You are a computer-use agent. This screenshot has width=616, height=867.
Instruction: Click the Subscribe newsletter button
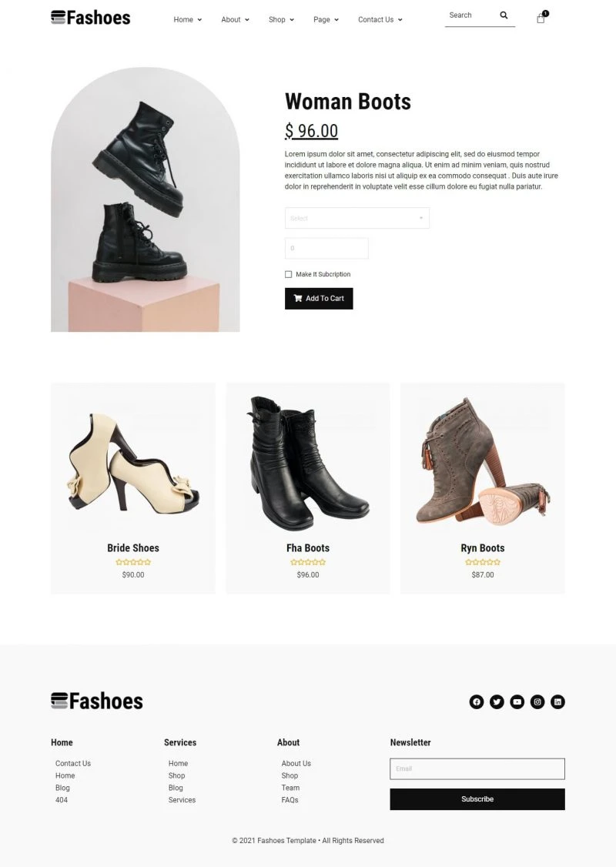(x=477, y=799)
